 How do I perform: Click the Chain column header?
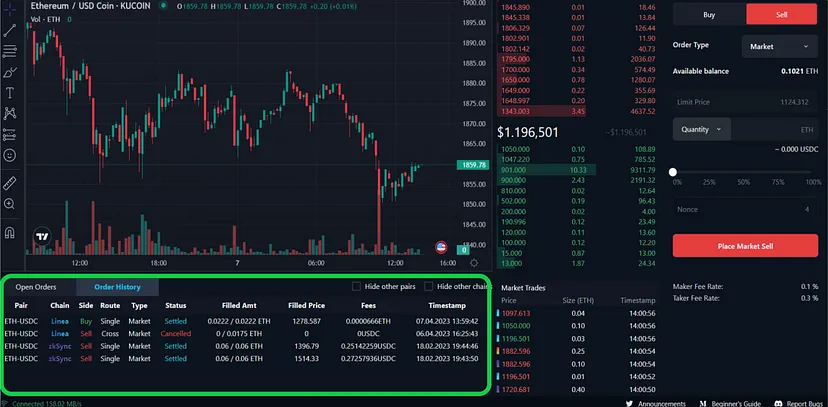tap(60, 306)
